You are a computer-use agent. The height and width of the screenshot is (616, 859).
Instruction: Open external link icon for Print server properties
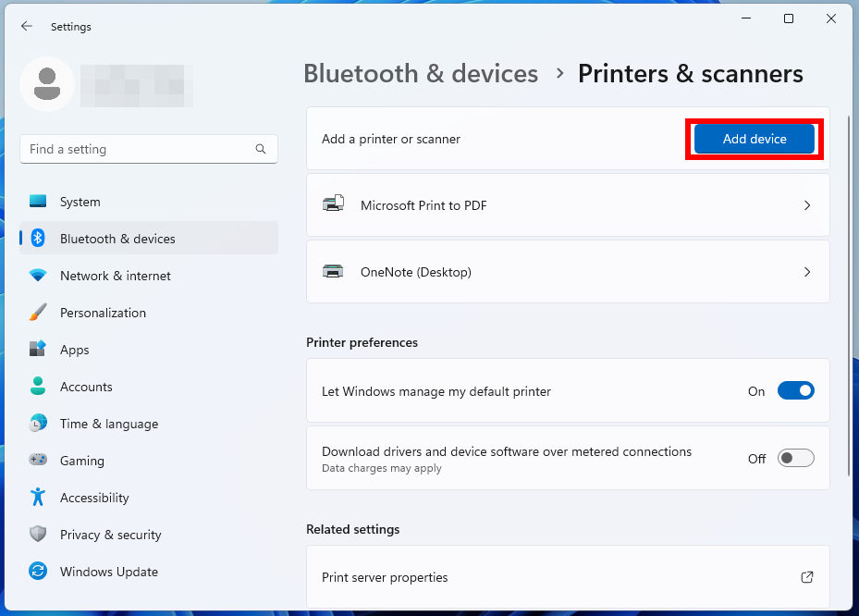tap(807, 577)
